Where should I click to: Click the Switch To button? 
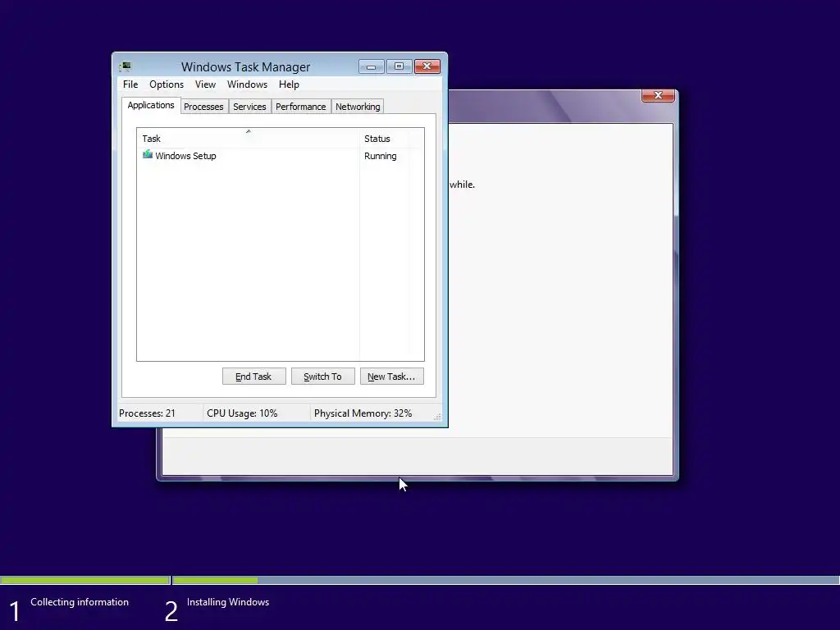tap(322, 376)
